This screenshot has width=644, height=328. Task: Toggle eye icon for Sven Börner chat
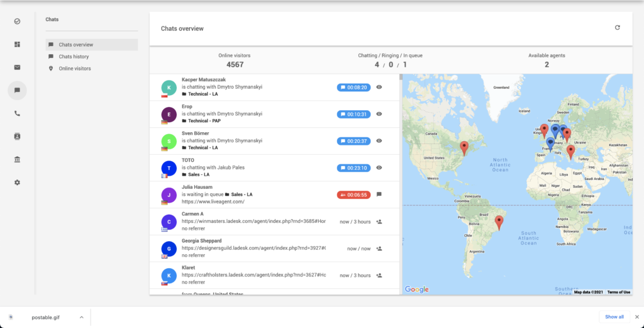(379, 141)
